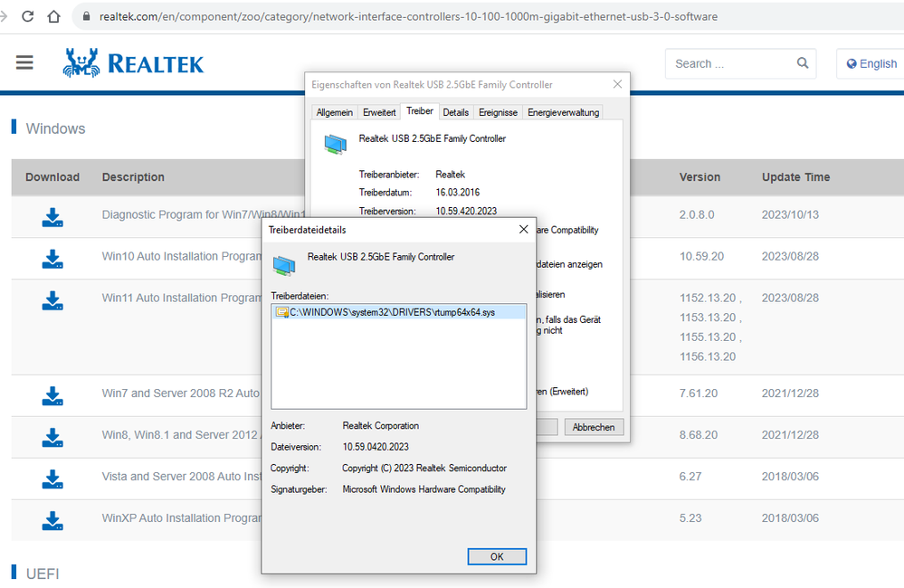This screenshot has width=904, height=588.
Task: Click the Update Time column header
Action: coord(795,177)
